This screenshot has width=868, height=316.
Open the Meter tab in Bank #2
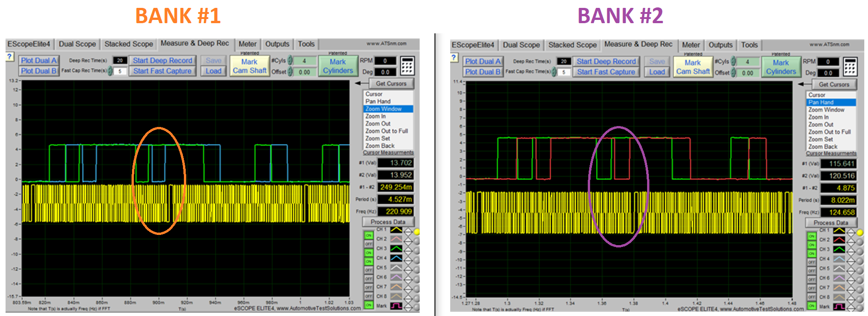click(x=691, y=45)
